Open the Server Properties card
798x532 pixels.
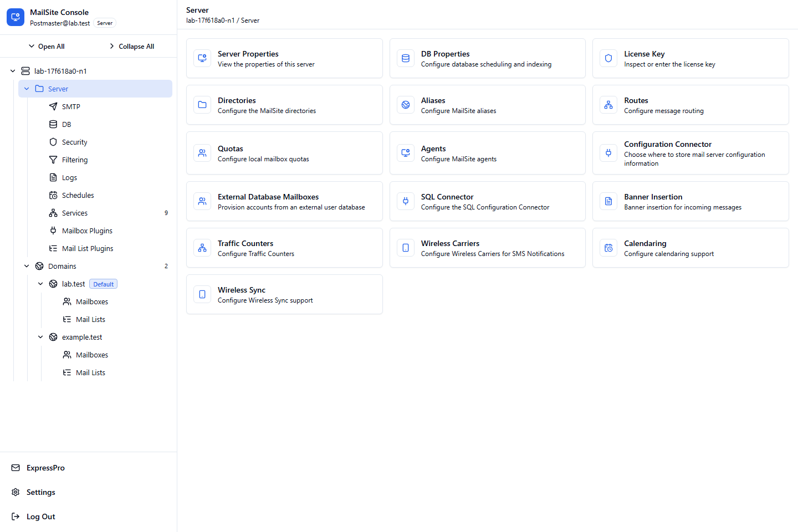(284, 58)
